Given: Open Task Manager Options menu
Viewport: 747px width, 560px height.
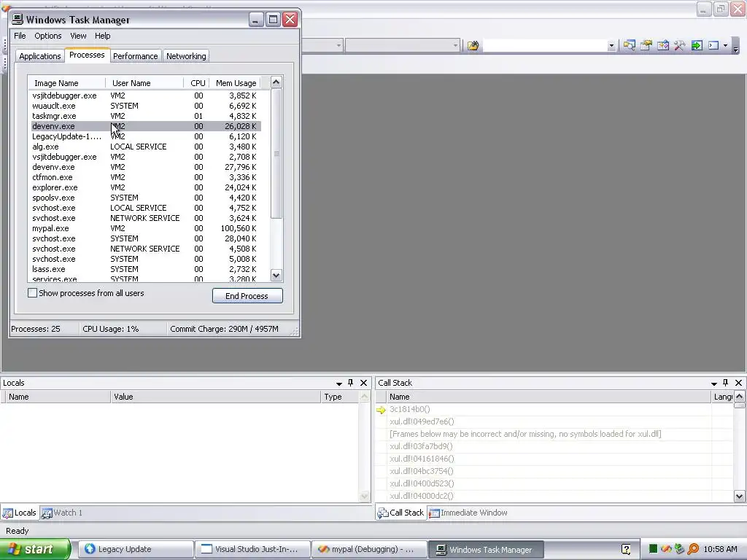Looking at the screenshot, I should [47, 36].
